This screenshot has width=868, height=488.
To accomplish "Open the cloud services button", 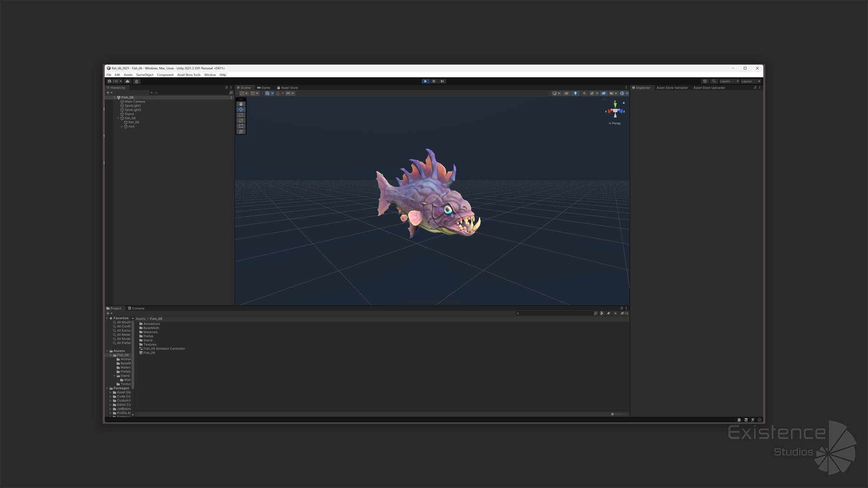I will coord(127,81).
